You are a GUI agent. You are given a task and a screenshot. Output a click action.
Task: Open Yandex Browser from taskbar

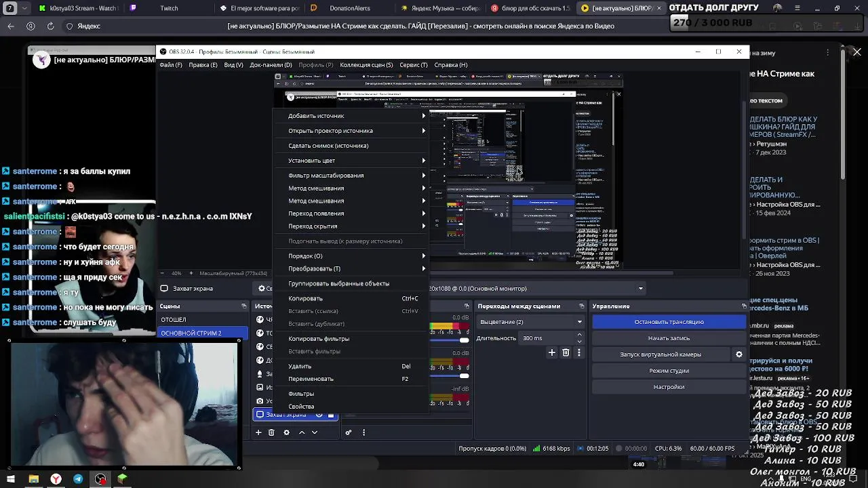click(x=56, y=479)
